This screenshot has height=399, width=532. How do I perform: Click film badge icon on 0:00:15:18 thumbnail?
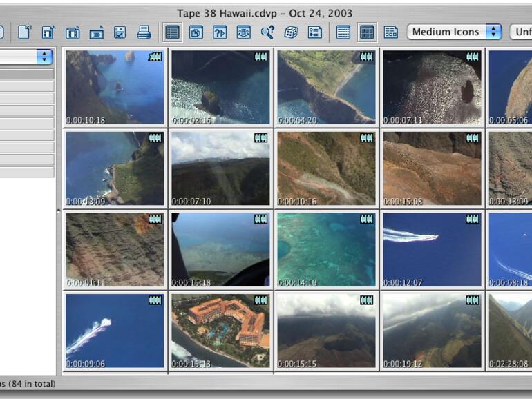261,220
